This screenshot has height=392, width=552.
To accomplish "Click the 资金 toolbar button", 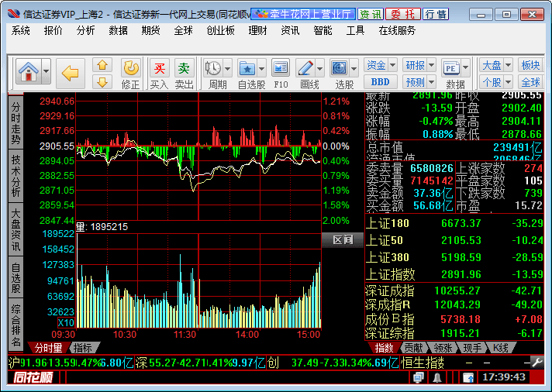I will click(x=376, y=65).
